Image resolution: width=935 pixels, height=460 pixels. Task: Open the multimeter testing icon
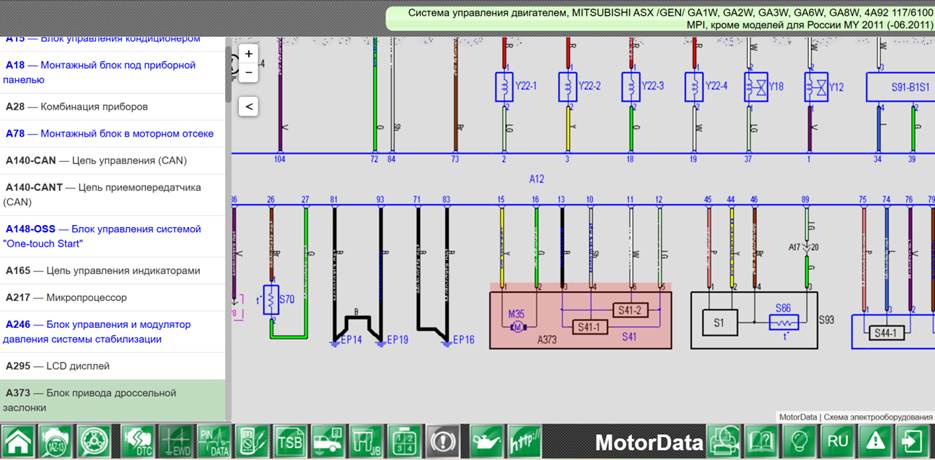(x=252, y=442)
